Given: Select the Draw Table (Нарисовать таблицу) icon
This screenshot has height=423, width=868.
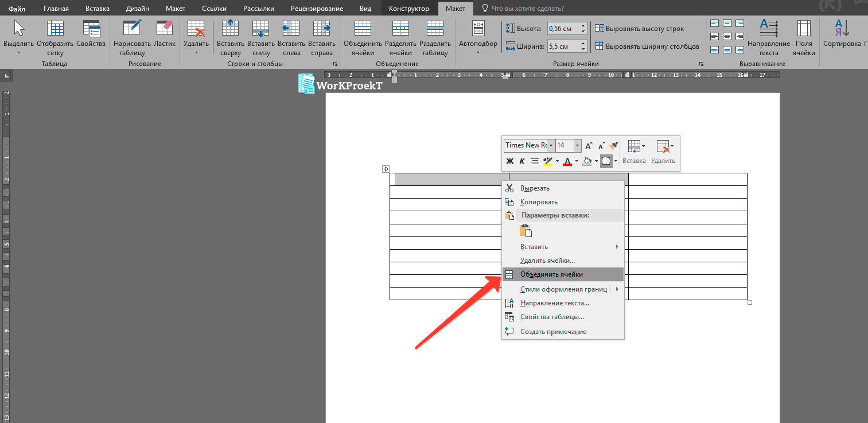Looking at the screenshot, I should click(131, 29).
